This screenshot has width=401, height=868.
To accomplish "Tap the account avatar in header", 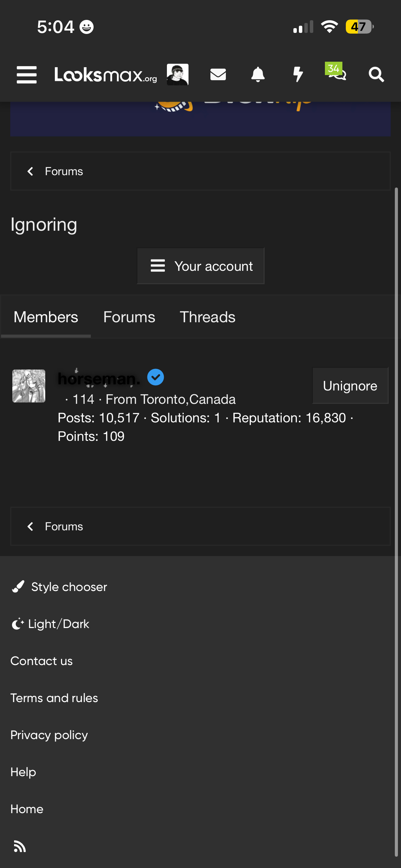I will point(178,74).
